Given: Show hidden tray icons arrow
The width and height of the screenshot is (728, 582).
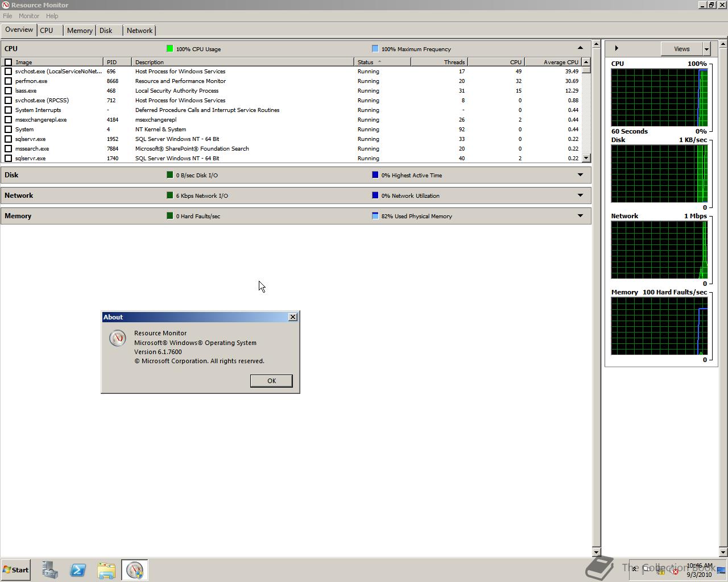Looking at the screenshot, I should 634,569.
